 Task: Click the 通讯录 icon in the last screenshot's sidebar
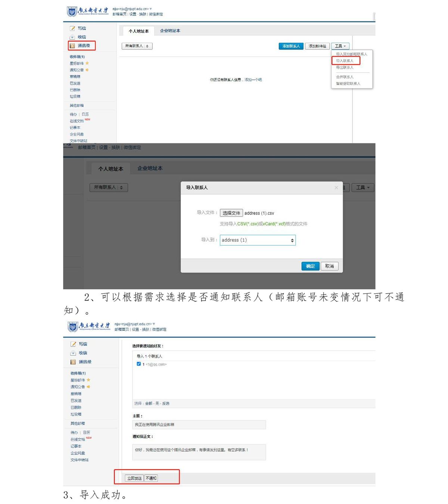click(73, 362)
